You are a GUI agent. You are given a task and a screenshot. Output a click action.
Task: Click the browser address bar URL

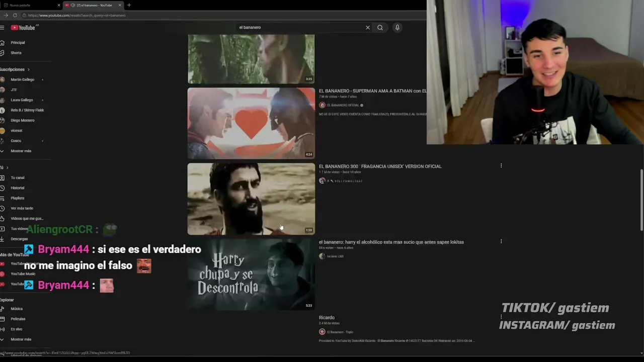coord(77,16)
